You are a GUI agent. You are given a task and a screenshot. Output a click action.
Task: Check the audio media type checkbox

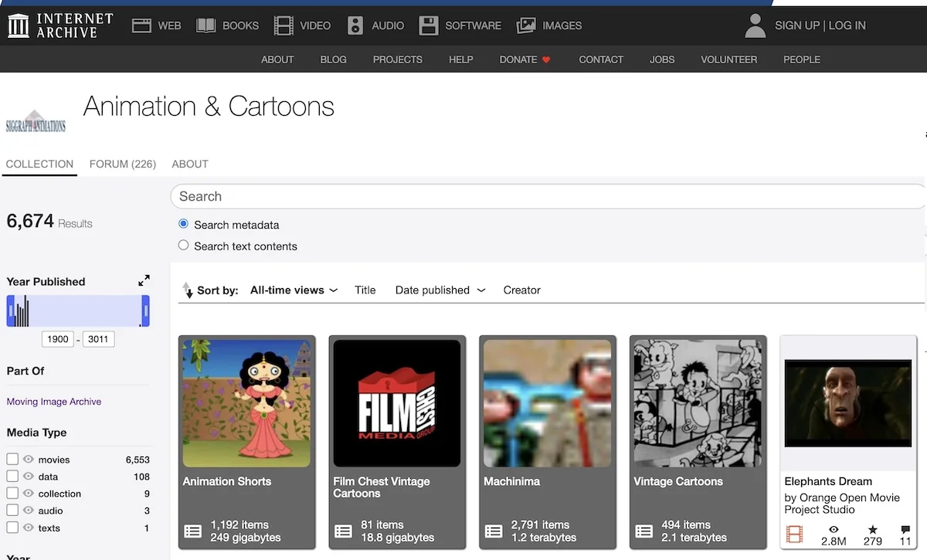point(12,510)
